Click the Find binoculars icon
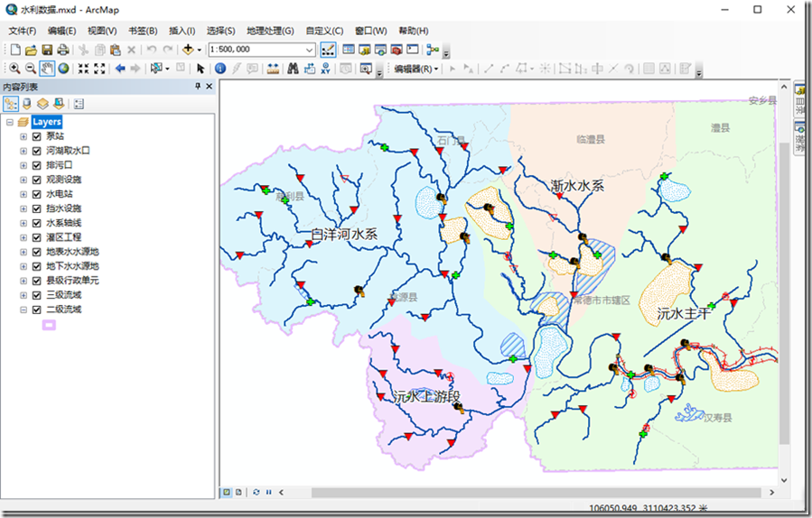Screen dimensions: 812x518 coord(293,69)
